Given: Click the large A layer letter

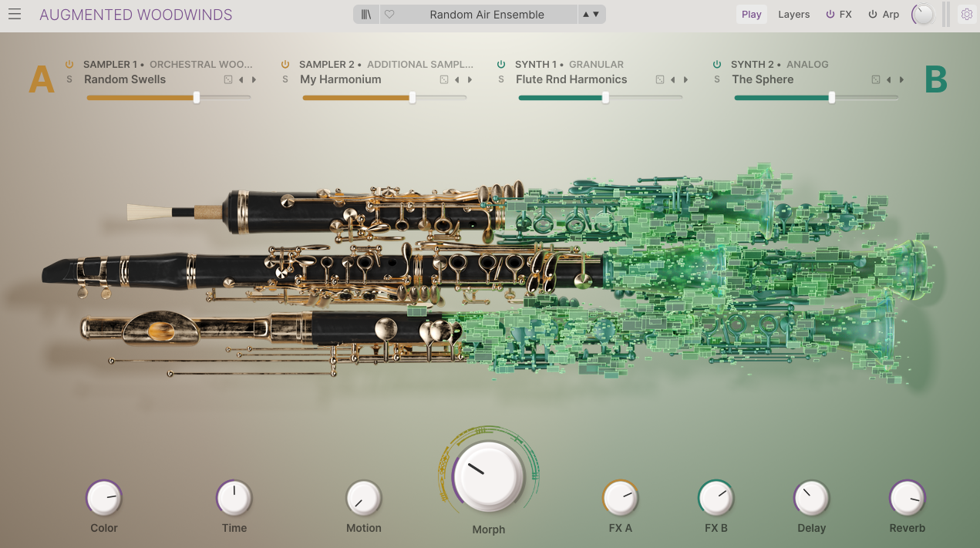Looking at the screenshot, I should (x=42, y=79).
